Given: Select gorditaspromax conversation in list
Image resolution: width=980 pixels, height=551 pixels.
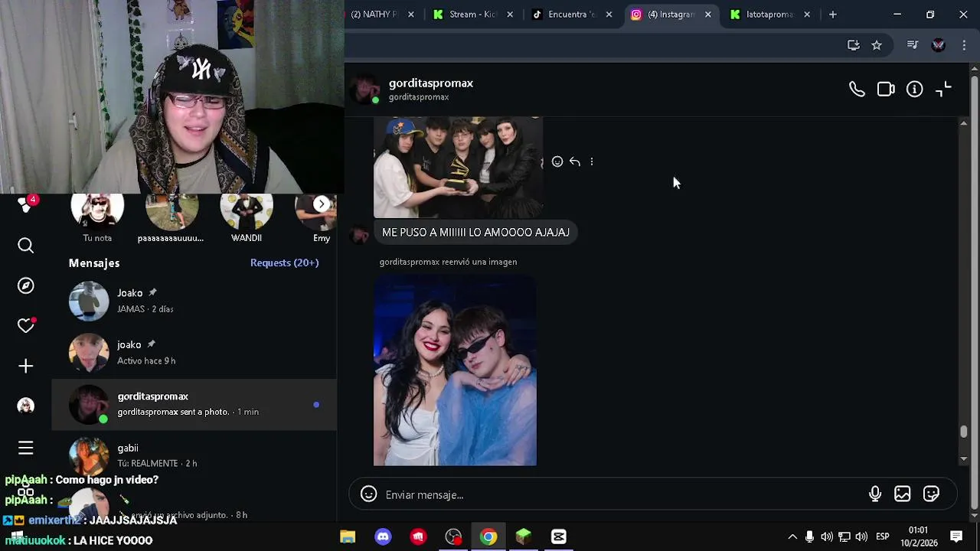Looking at the screenshot, I should coord(194,404).
